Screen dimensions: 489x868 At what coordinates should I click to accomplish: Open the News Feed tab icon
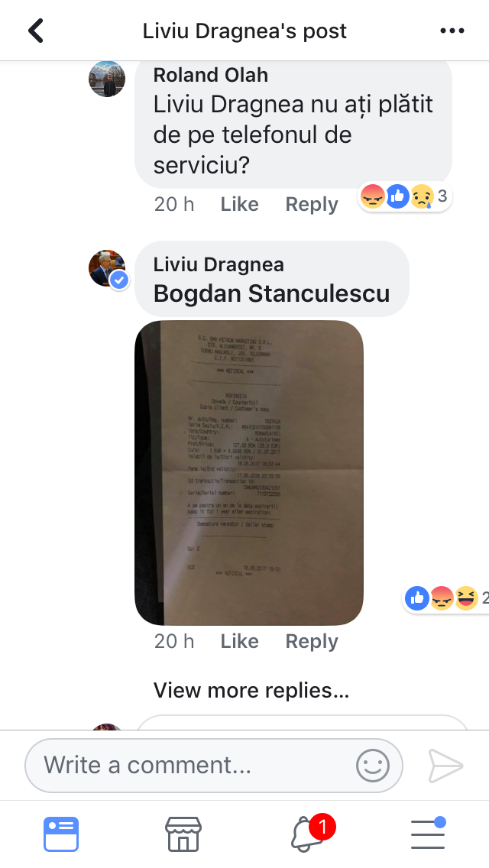tap(61, 834)
